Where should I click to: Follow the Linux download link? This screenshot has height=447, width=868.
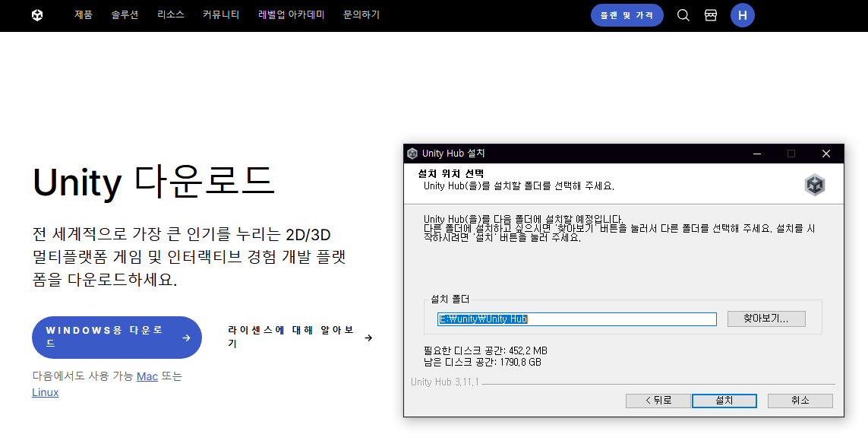[46, 392]
